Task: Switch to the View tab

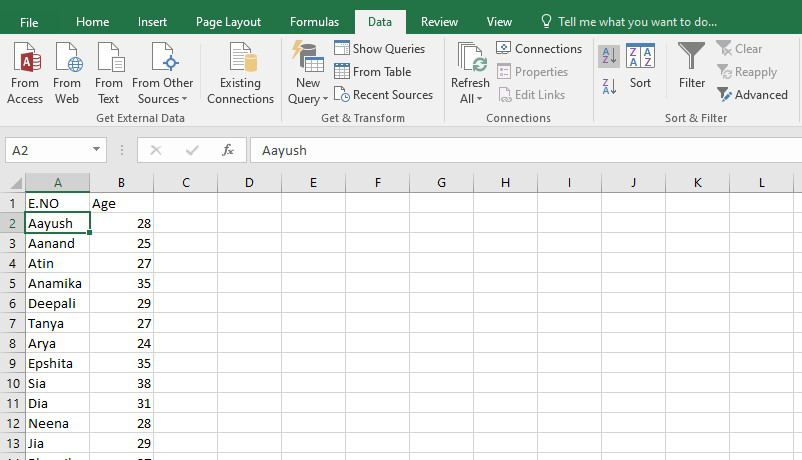Action: click(x=499, y=22)
